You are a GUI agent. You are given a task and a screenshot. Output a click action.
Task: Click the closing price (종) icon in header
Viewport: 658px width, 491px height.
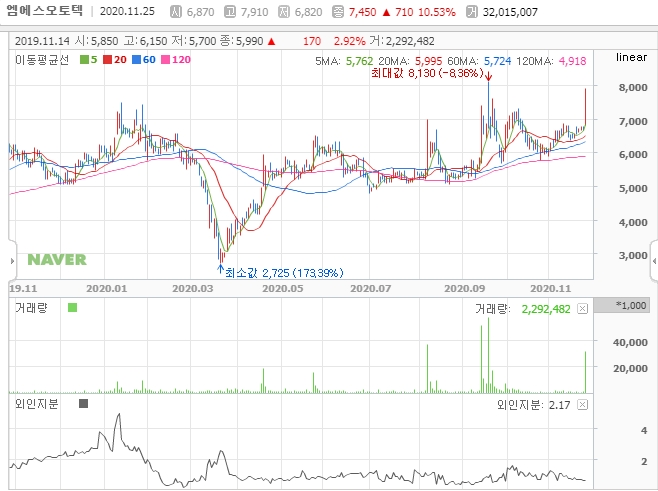coord(338,11)
